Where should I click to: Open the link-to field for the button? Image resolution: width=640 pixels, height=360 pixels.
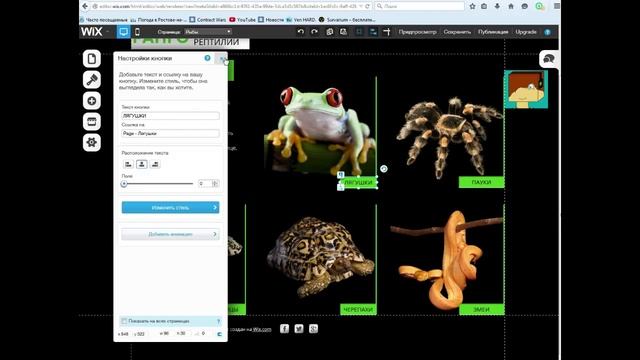point(170,133)
